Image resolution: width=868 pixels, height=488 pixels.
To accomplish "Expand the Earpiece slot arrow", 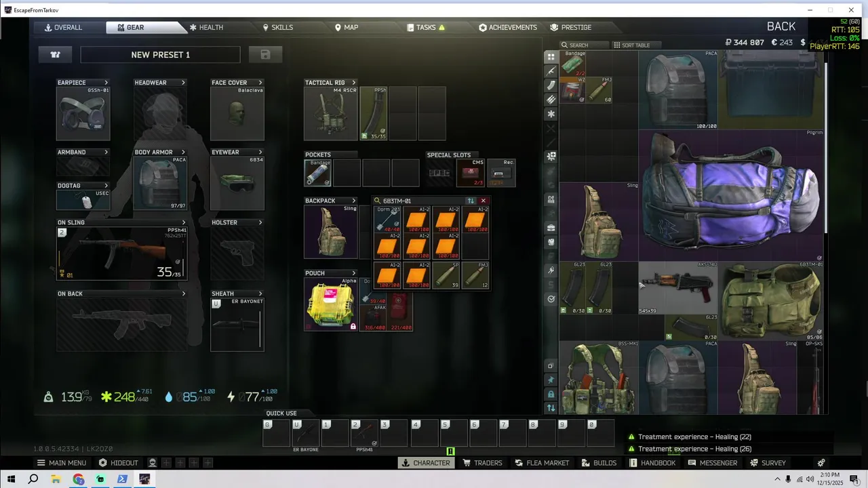I will (106, 83).
